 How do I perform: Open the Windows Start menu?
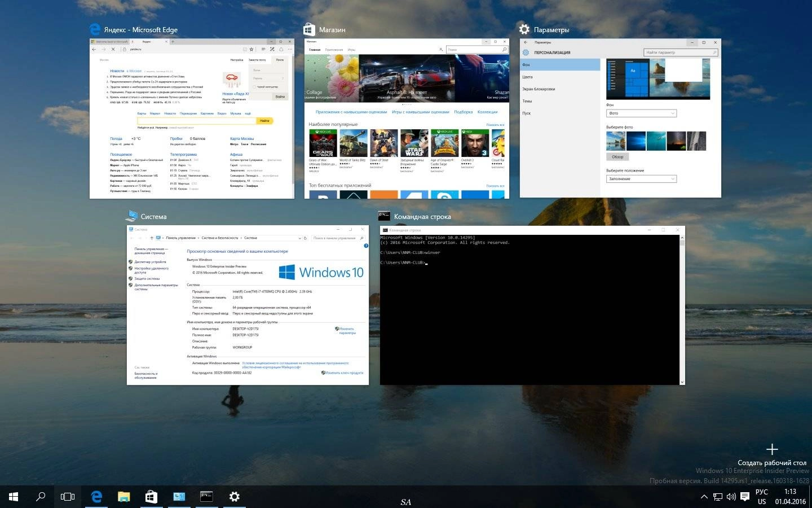click(14, 497)
